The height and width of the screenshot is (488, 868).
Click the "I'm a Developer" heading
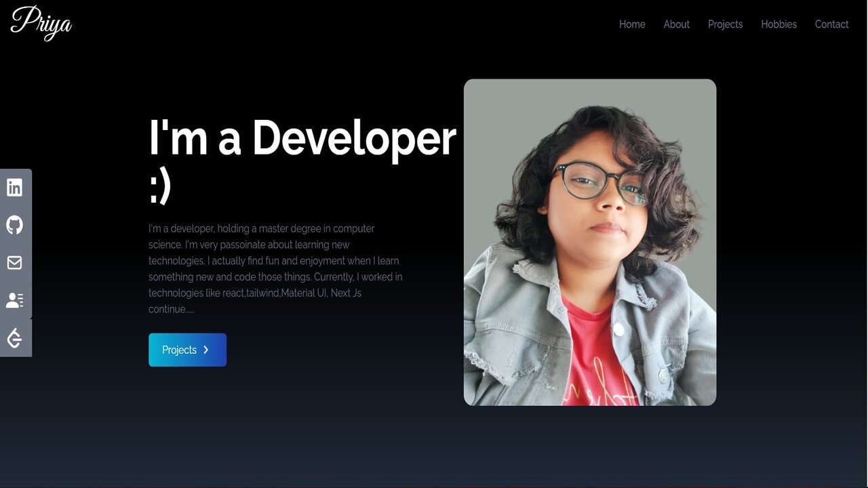coord(302,138)
